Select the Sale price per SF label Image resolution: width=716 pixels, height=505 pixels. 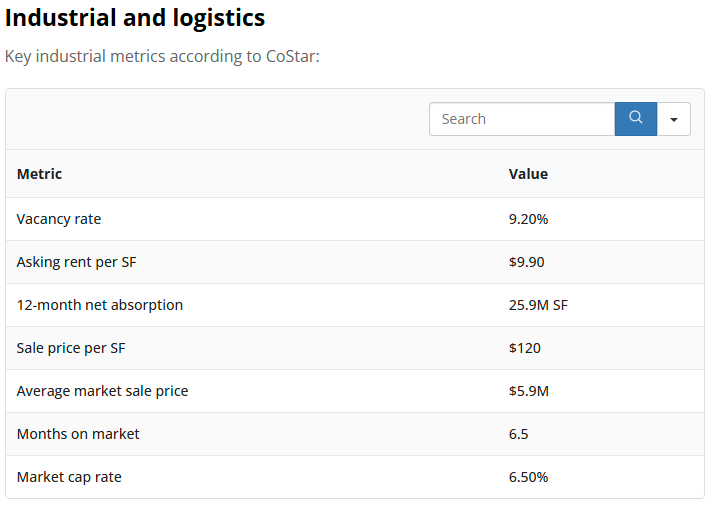(x=71, y=348)
